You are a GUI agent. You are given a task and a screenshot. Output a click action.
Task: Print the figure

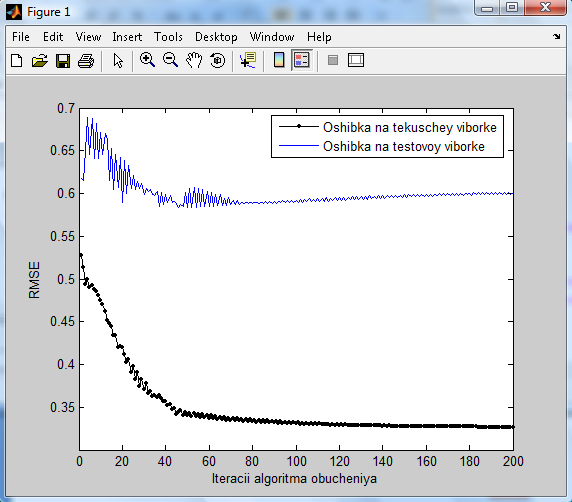[86, 61]
